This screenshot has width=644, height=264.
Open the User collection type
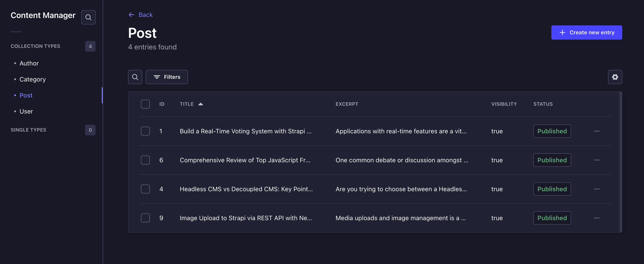tap(26, 111)
